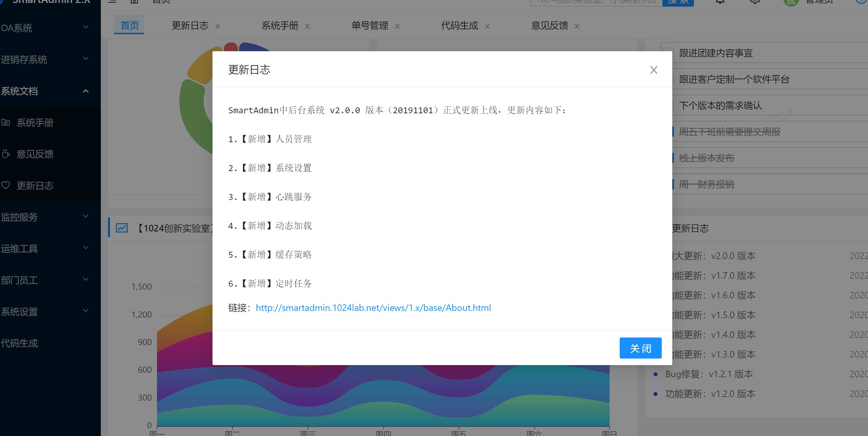Click dialog line 4.【新增】动态加载
The width and height of the screenshot is (868, 436).
point(270,226)
